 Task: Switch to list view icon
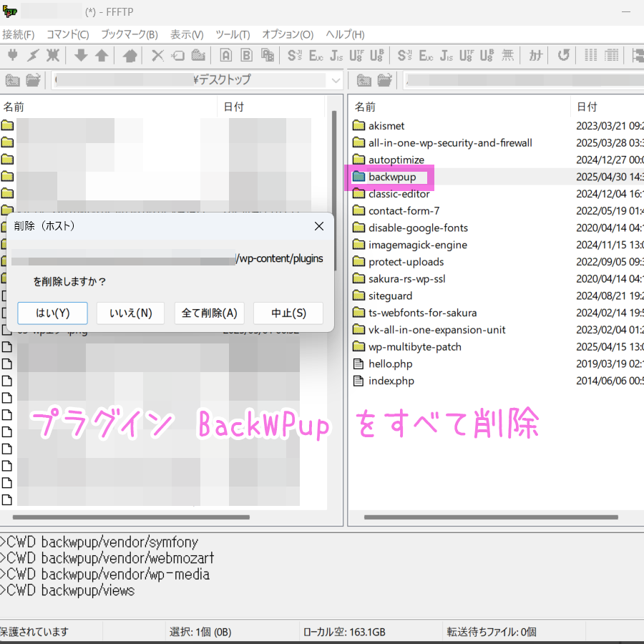click(x=590, y=55)
